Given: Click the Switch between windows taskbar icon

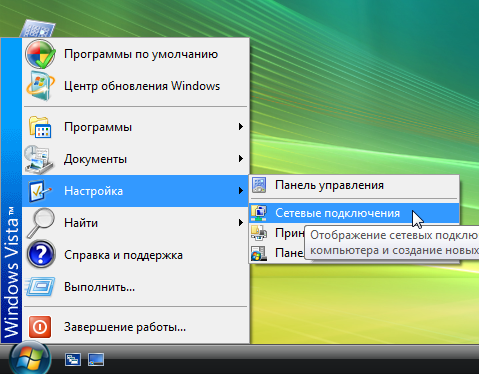Looking at the screenshot, I should (73, 360).
